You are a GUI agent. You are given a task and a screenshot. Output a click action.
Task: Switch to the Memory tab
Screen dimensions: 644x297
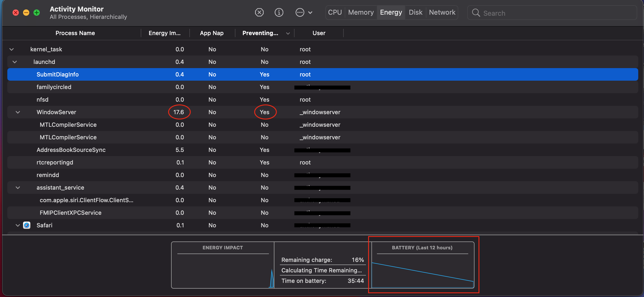point(361,12)
